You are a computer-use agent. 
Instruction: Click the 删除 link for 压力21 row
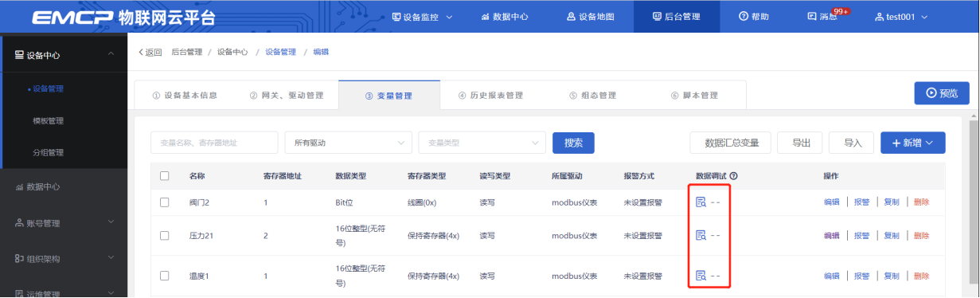[x=921, y=235]
